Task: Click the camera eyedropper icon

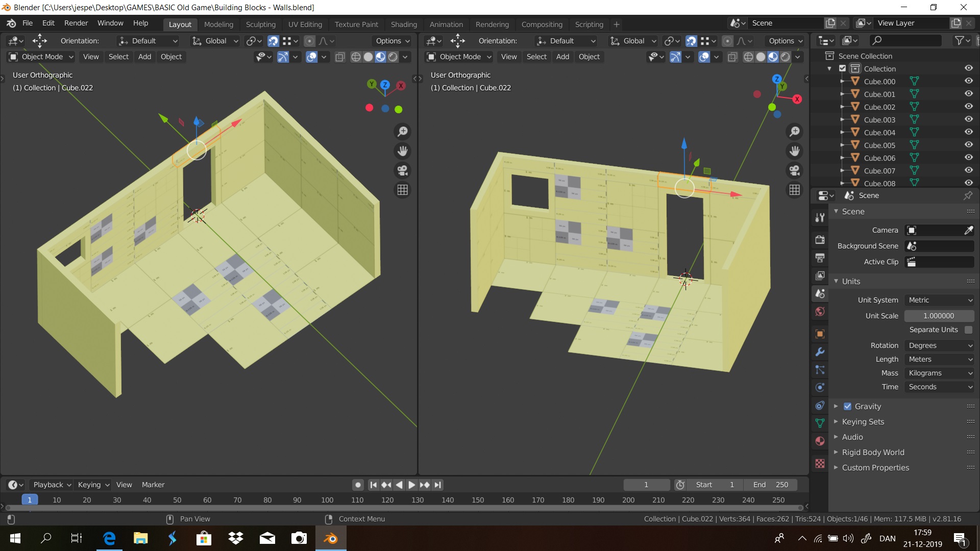Action: (968, 230)
